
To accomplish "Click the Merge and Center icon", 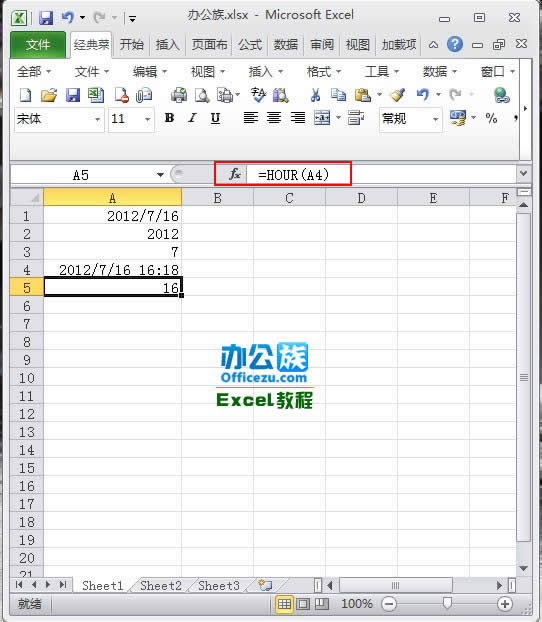I will [x=322, y=118].
